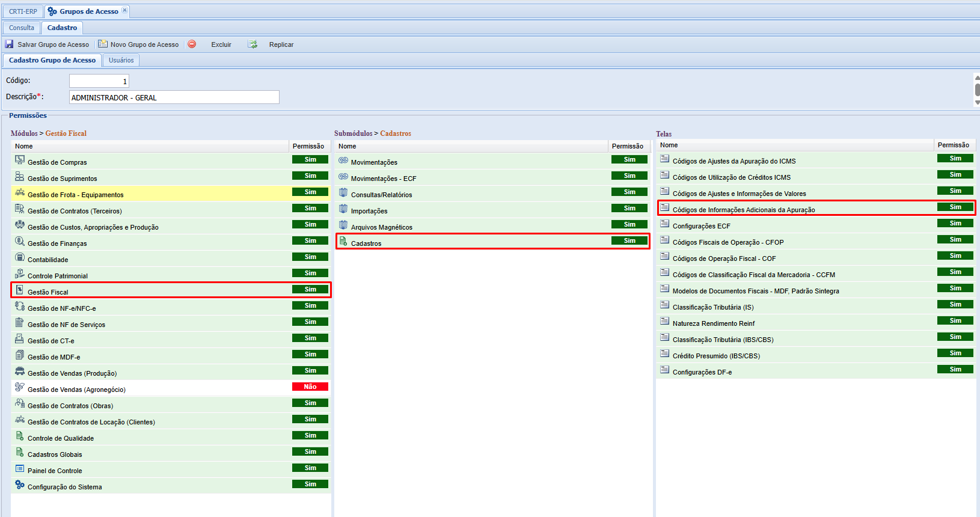Screen dimensions: 980x517
Task: Toggle Sim permission for Contabilidade module
Action: pos(310,257)
